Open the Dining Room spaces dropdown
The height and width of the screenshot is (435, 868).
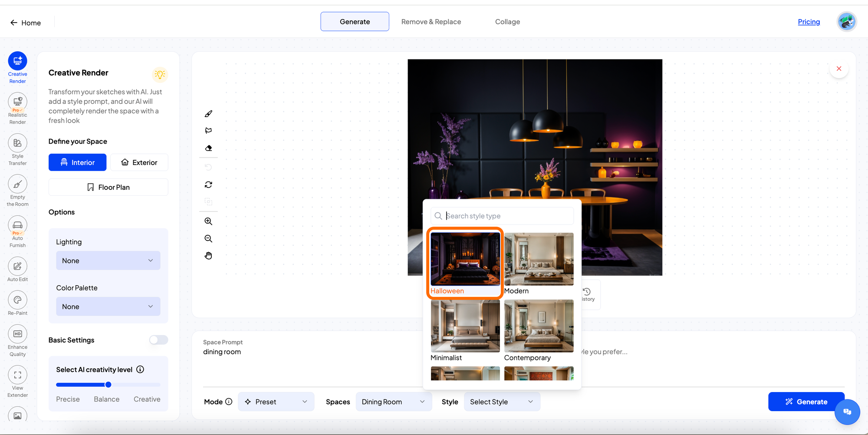coord(393,402)
